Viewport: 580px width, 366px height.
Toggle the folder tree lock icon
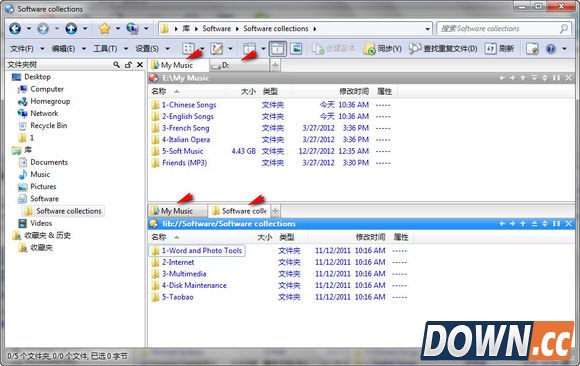[128, 65]
